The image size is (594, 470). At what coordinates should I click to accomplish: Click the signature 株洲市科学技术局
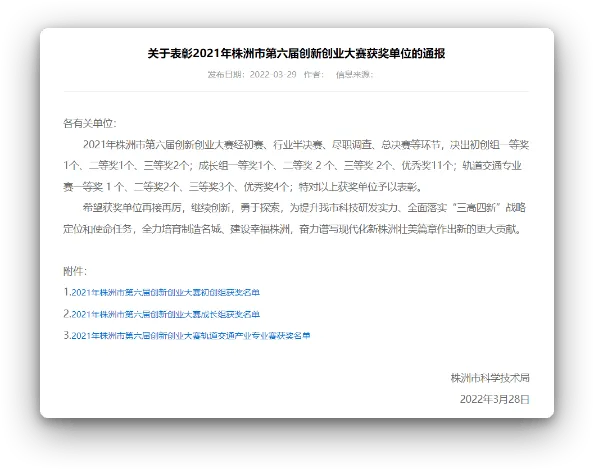pyautogui.click(x=490, y=378)
